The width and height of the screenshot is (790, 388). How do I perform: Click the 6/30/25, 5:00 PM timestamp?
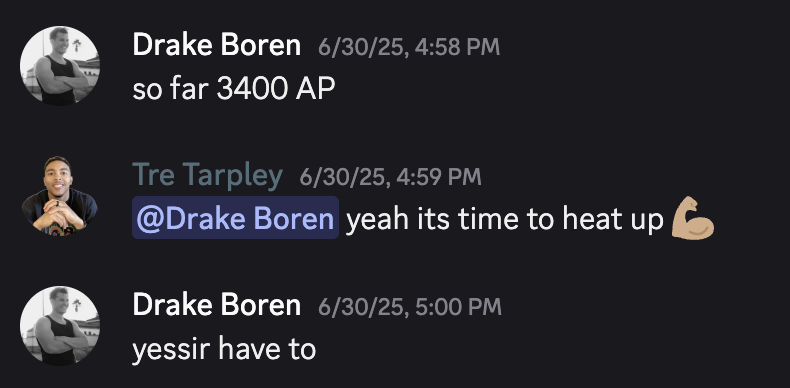click(x=410, y=307)
